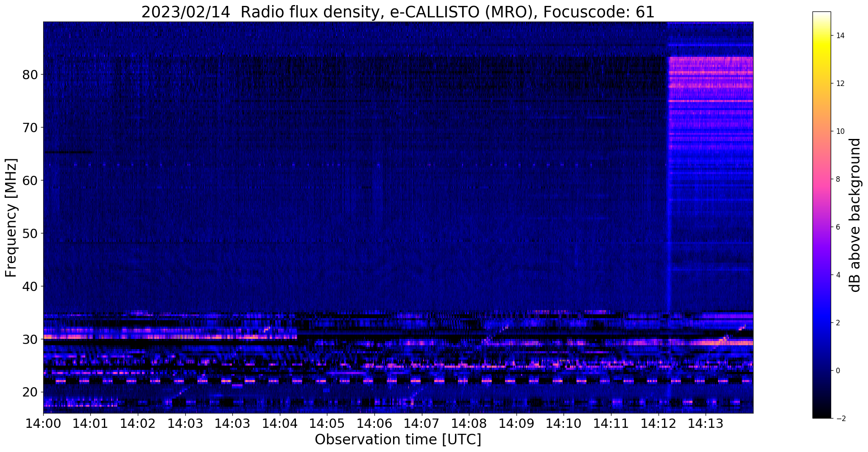Click the 14:04 time tick label
The height and width of the screenshot is (452, 868).
coord(279,423)
